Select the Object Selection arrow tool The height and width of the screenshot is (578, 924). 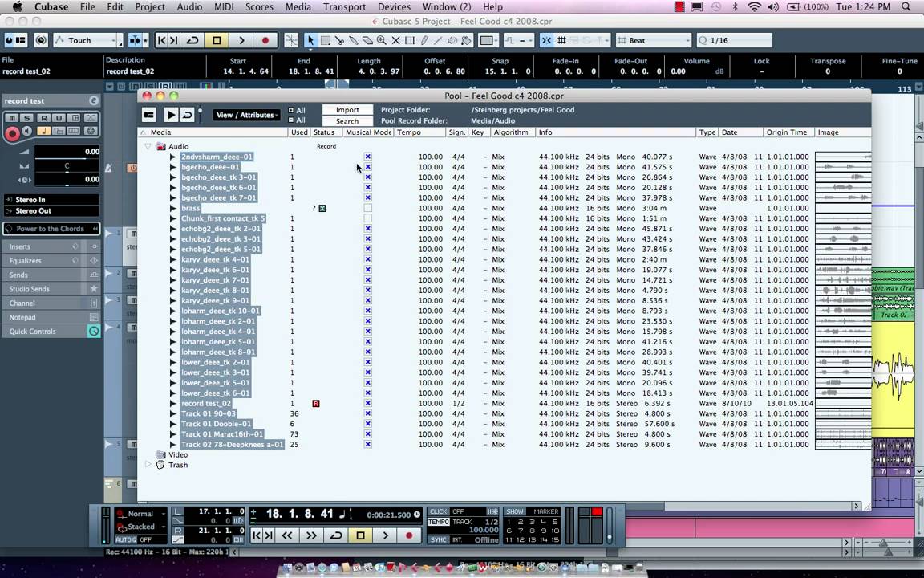click(310, 40)
